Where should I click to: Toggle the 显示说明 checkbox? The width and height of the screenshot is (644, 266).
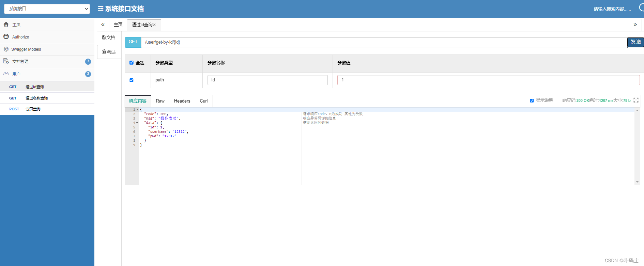(x=532, y=100)
